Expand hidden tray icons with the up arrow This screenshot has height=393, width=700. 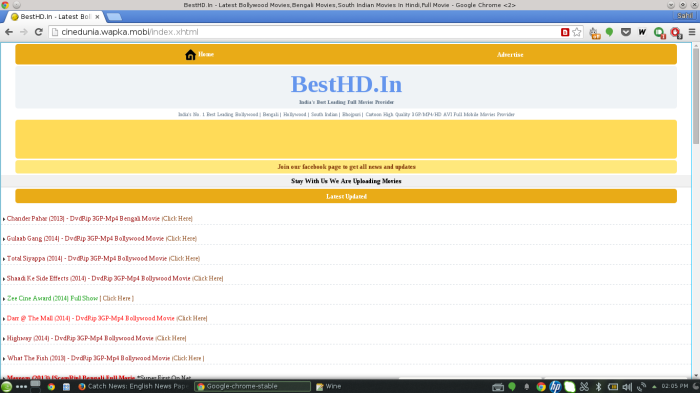[654, 387]
